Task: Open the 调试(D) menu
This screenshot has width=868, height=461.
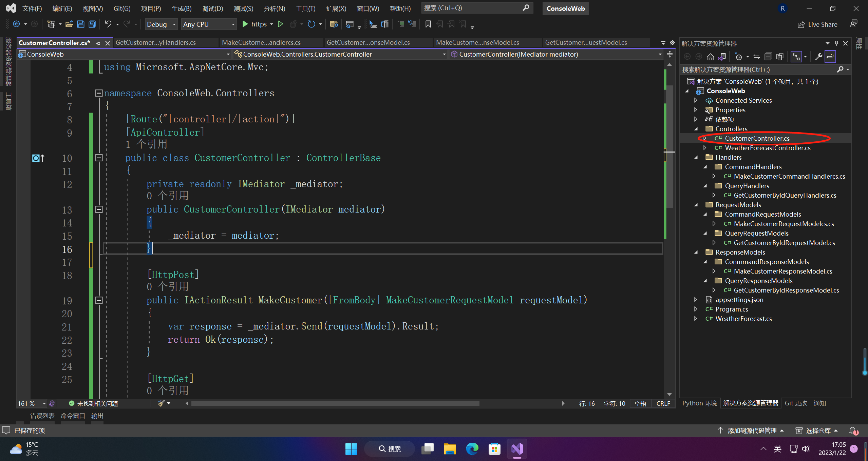Action: [212, 8]
